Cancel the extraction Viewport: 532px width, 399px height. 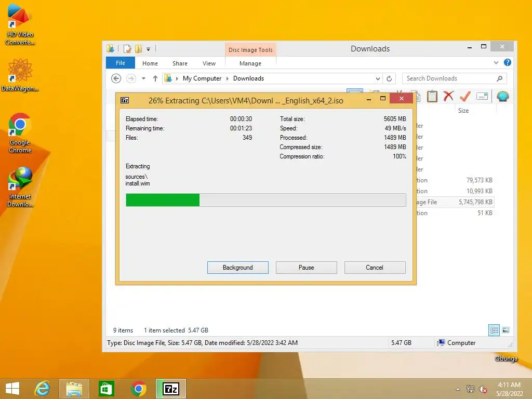(375, 268)
